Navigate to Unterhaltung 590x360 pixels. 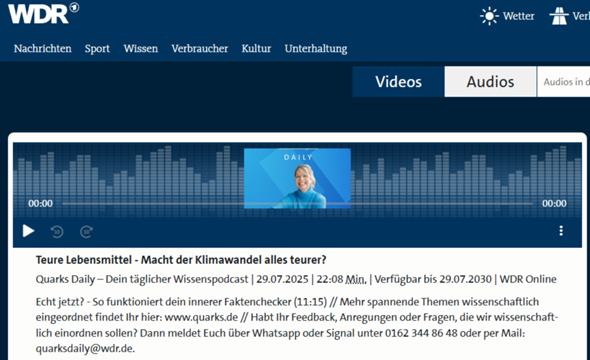pyautogui.click(x=316, y=49)
